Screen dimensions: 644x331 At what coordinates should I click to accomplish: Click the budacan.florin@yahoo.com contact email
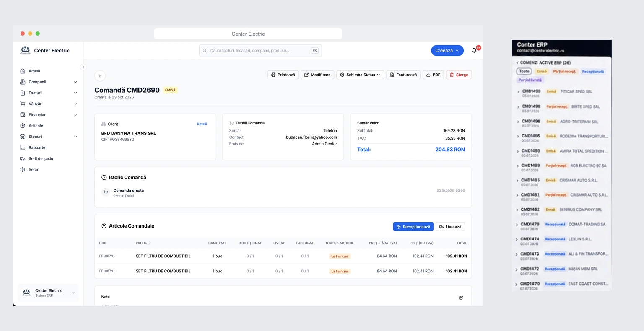coord(312,137)
